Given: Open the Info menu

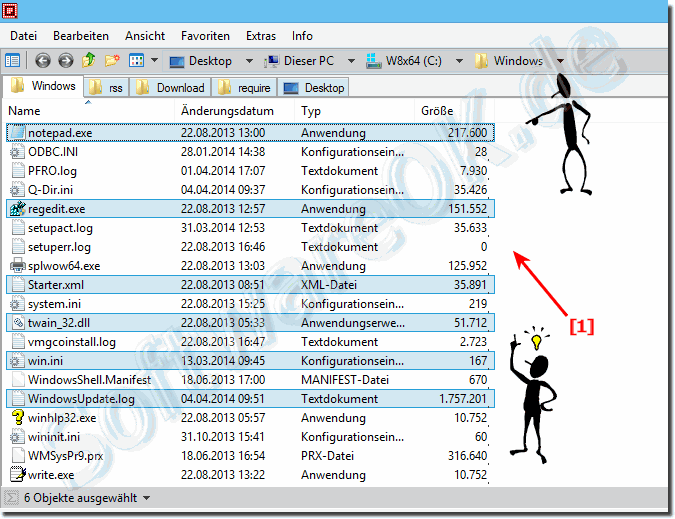Looking at the screenshot, I should (x=302, y=36).
